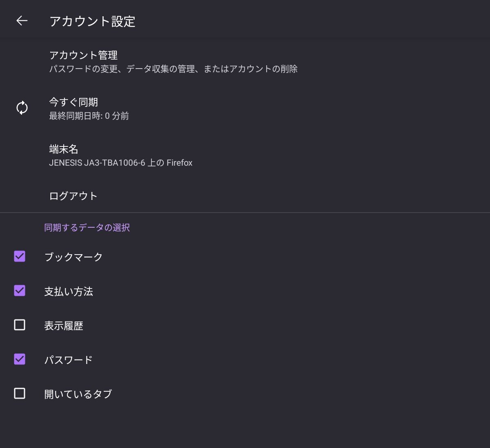Tap 今すぐ同期 to sync now

coord(73,102)
